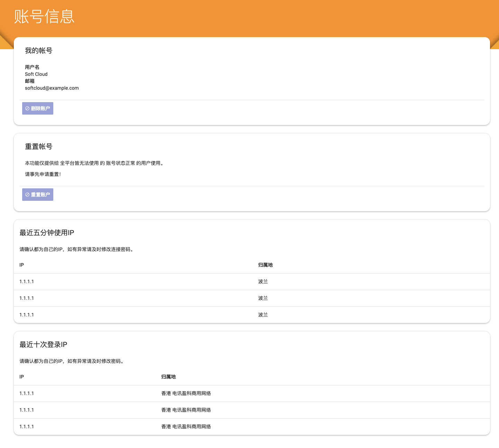This screenshot has width=499, height=448.
Task: Click the 请事先申请重置 notice text
Action: [x=43, y=174]
